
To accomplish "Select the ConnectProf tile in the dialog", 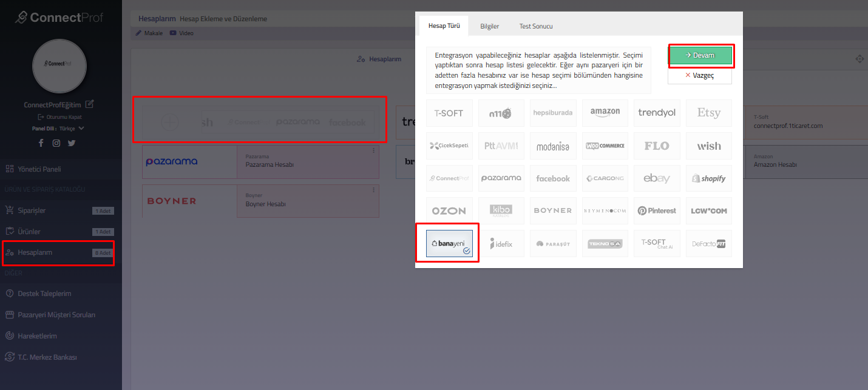I will [449, 178].
